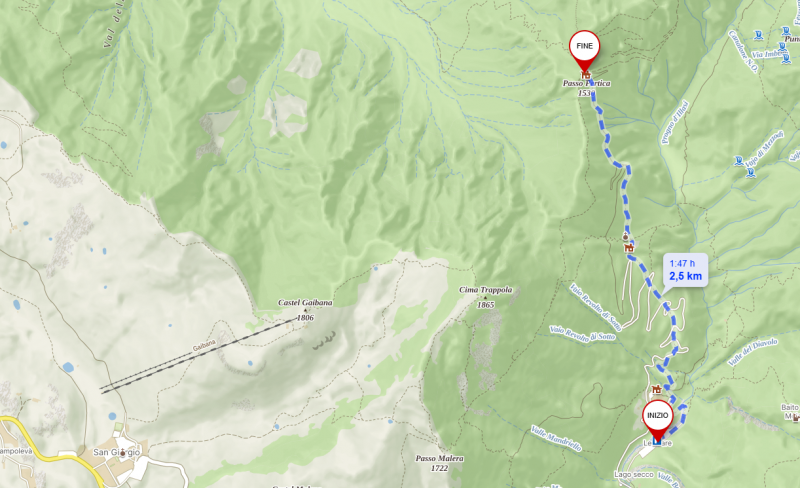
Task: Click the church icon in San Giorgio
Action: (122, 453)
